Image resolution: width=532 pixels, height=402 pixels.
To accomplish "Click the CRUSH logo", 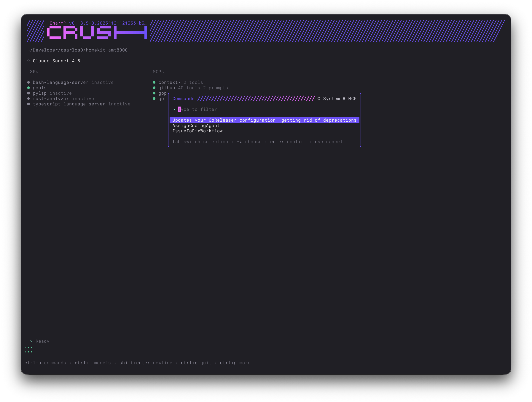I will 97,32.
